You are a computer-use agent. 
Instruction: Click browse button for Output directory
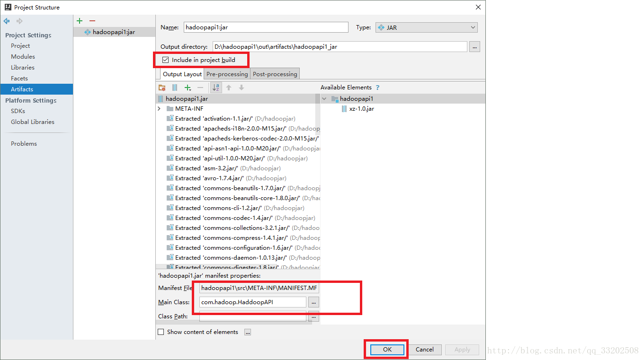coord(474,47)
